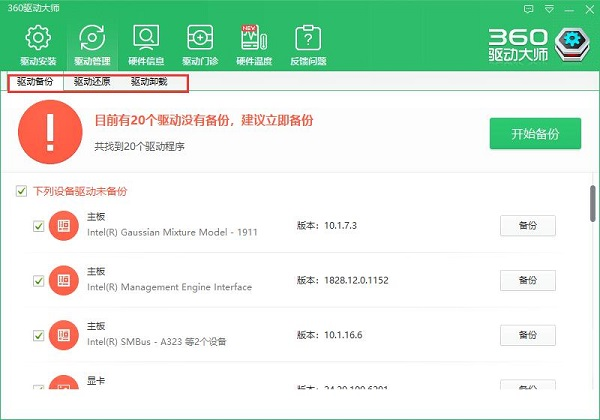Select the 驱动管理 refresh icon

click(x=92, y=37)
